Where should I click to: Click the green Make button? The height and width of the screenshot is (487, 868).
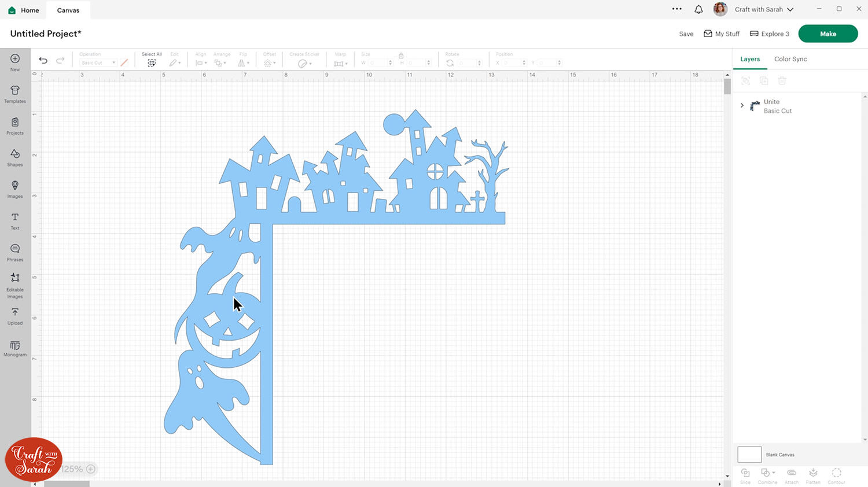[828, 34]
